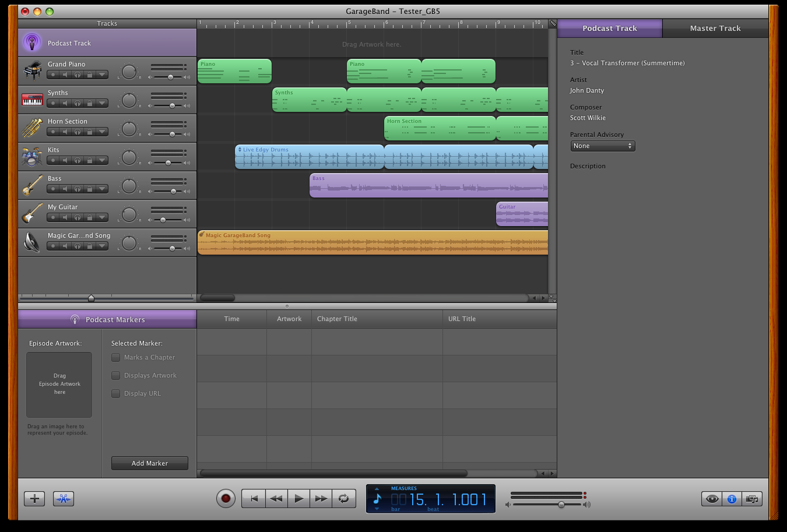This screenshot has height=532, width=787.
Task: Show automation for Synths track
Action: pyautogui.click(x=102, y=103)
